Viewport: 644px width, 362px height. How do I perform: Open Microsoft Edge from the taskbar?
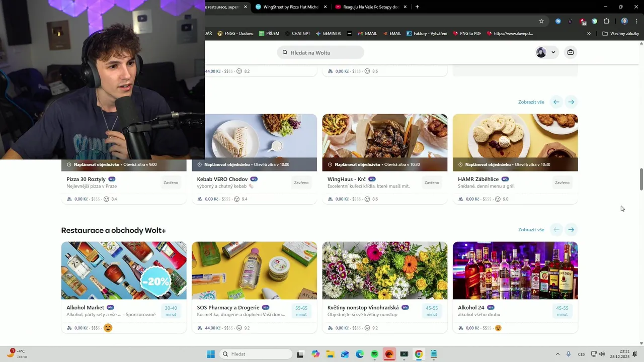coord(360,354)
